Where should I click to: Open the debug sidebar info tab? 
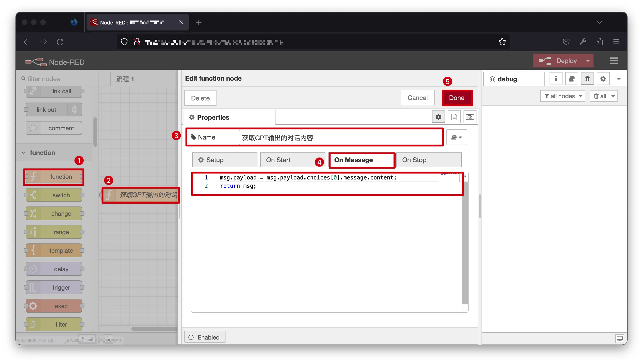tap(556, 79)
